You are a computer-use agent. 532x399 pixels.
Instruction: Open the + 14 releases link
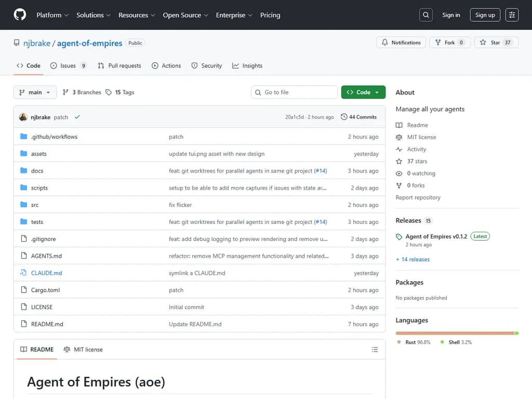click(x=413, y=259)
